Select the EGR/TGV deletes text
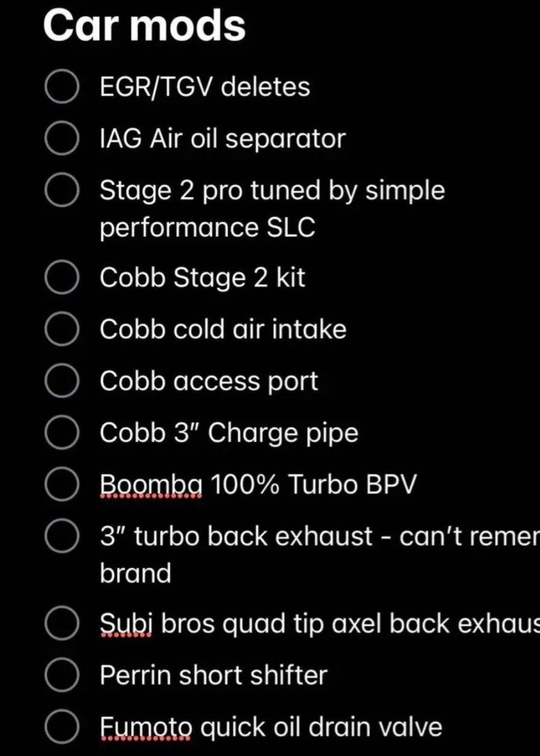 coord(205,87)
